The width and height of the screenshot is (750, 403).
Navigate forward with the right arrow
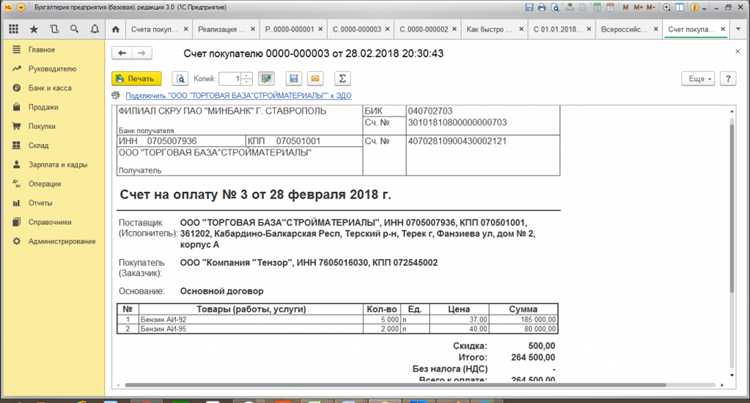[x=142, y=53]
